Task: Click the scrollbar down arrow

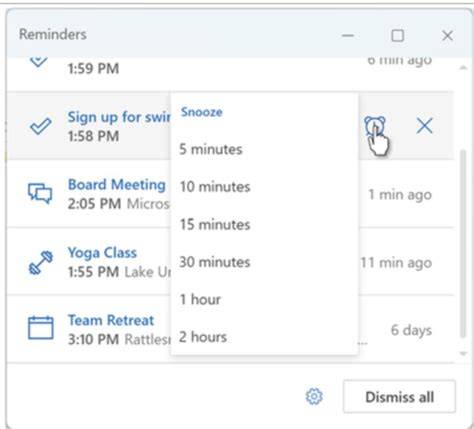Action: [463, 353]
